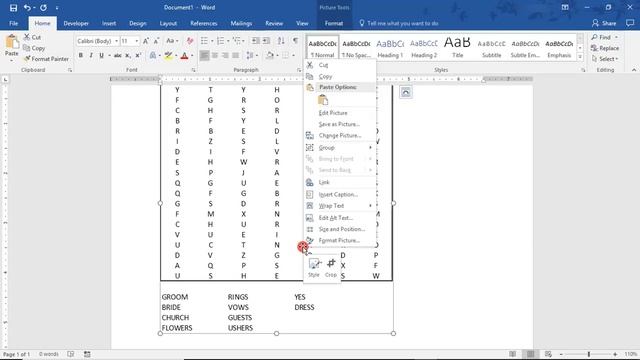
Task: Click Clear All Formatting icon
Action: pyautogui.click(x=190, y=41)
